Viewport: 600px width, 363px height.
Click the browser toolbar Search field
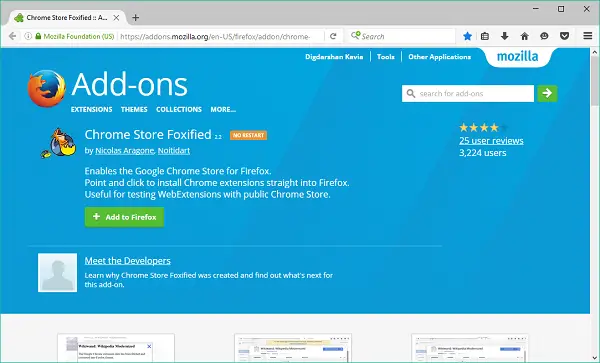click(x=402, y=36)
